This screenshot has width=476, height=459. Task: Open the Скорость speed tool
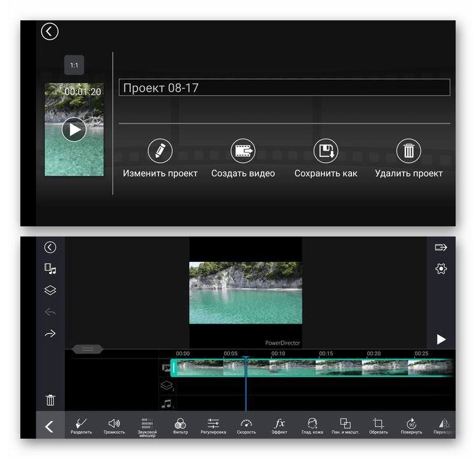(x=246, y=426)
